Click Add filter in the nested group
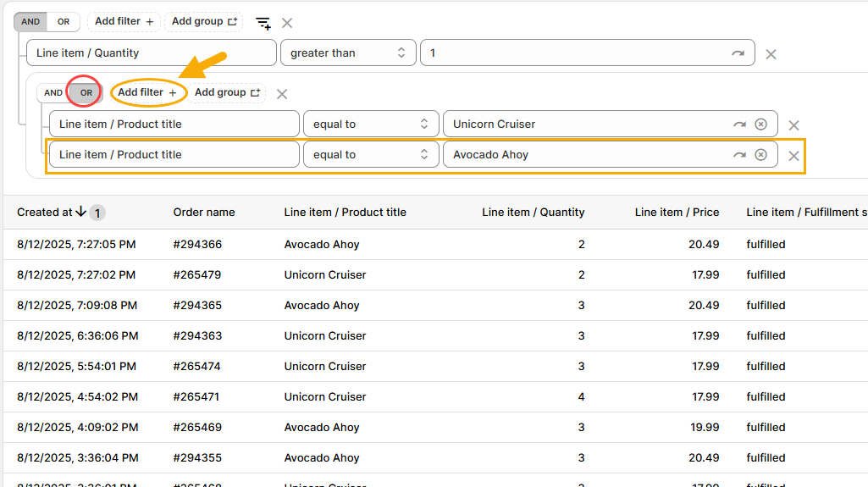868x487 pixels. tap(147, 92)
